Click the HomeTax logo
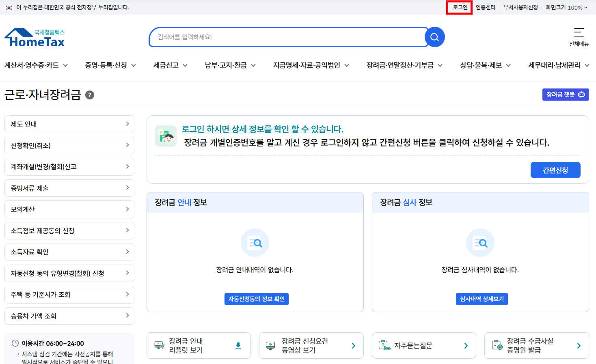 point(34,37)
